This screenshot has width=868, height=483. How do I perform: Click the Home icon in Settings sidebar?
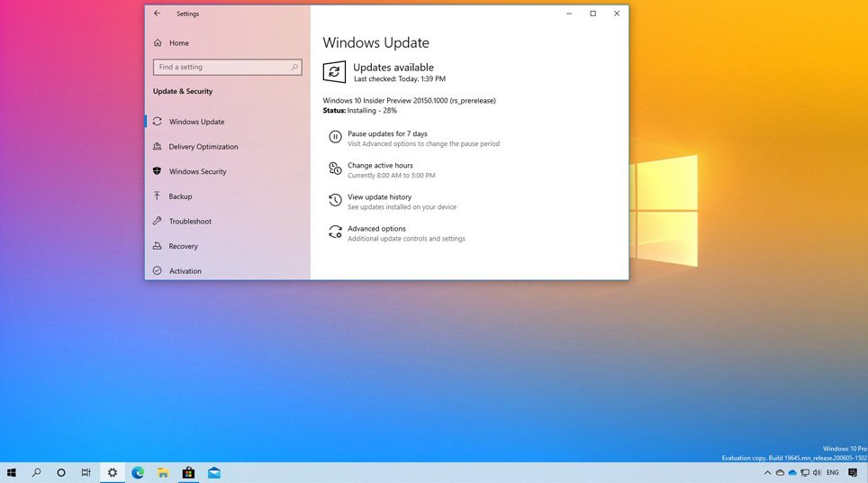pyautogui.click(x=158, y=43)
